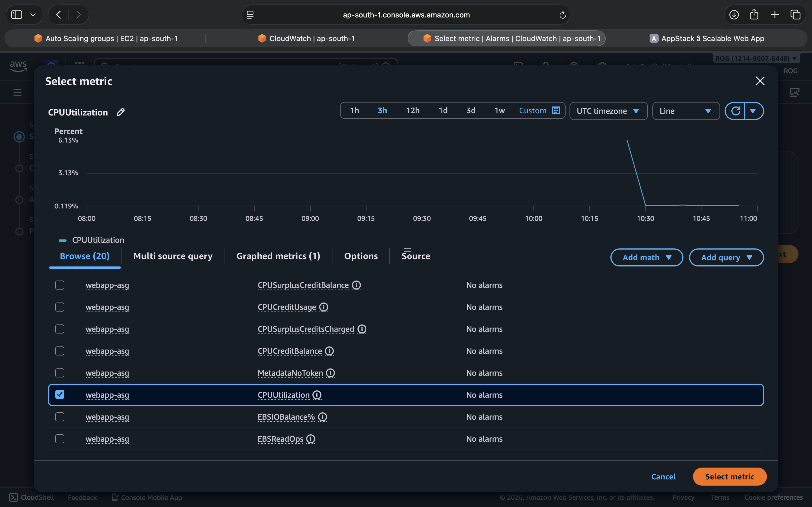Viewport: 812px width, 507px height.
Task: Click the CPUUtilization legend color swatch
Action: click(62, 241)
